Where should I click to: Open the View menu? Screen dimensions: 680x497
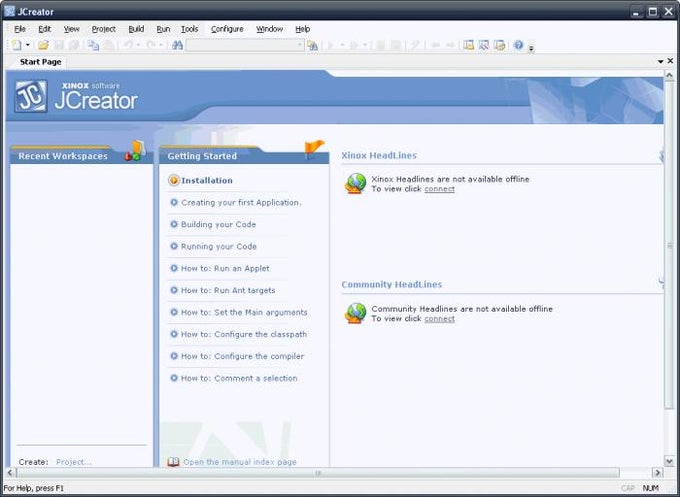[x=72, y=29]
